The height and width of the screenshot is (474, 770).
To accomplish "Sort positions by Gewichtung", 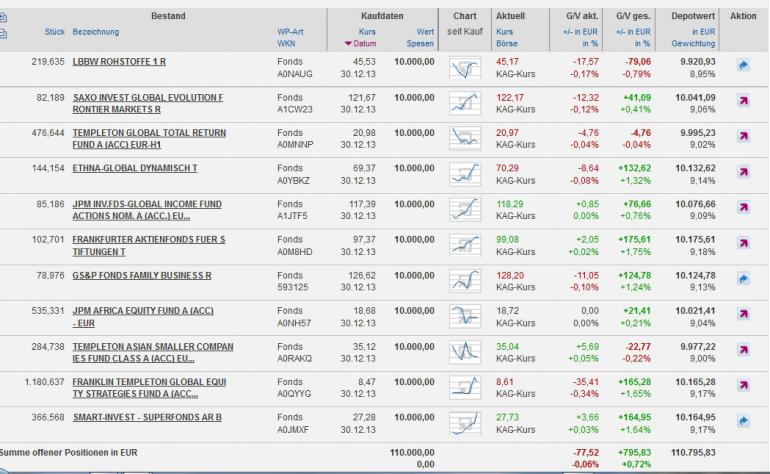I will (693, 44).
